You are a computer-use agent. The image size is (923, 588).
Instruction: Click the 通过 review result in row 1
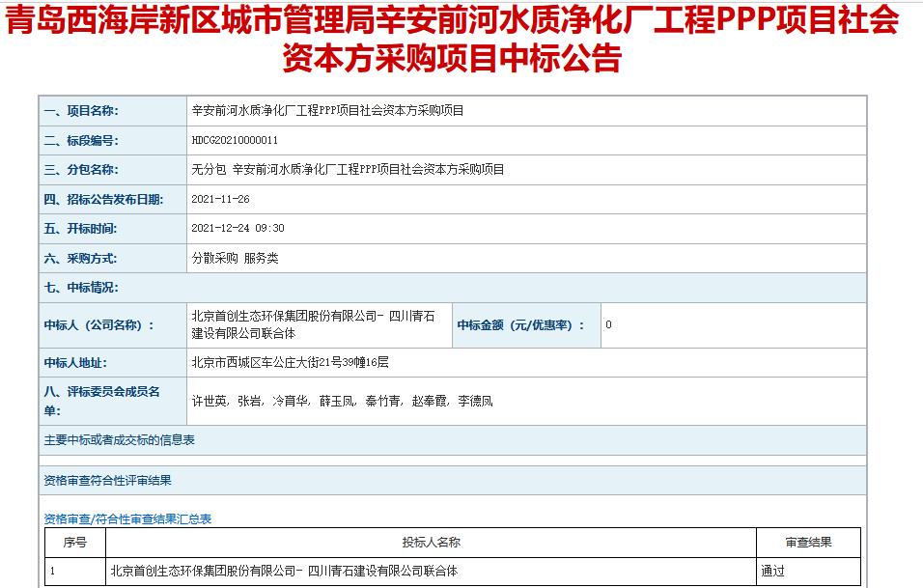coord(772,572)
